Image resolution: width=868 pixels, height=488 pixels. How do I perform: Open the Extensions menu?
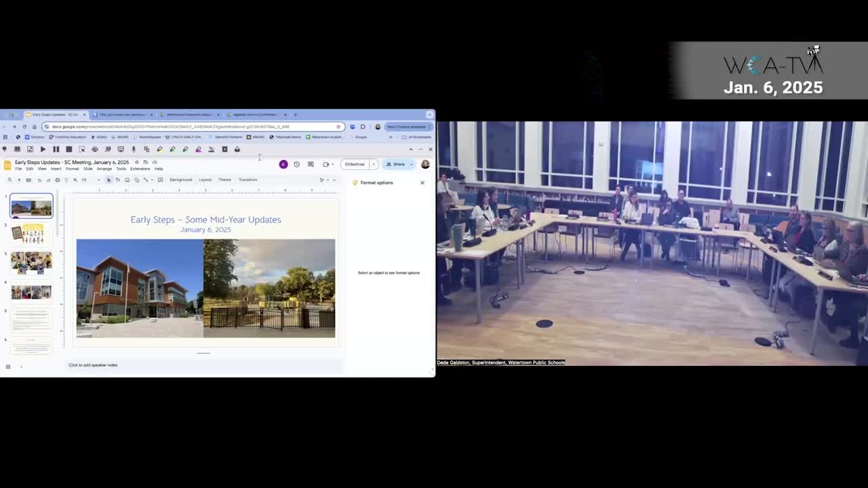140,169
